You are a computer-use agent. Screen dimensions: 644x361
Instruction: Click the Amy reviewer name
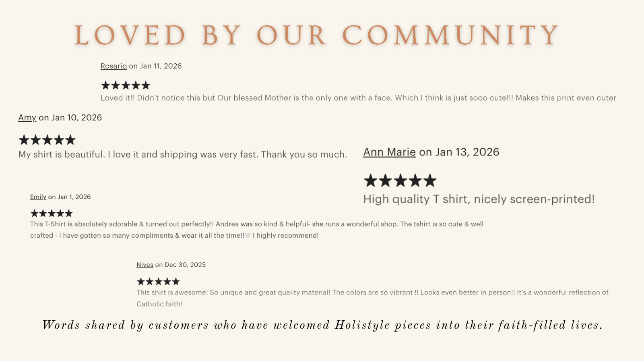pos(27,118)
